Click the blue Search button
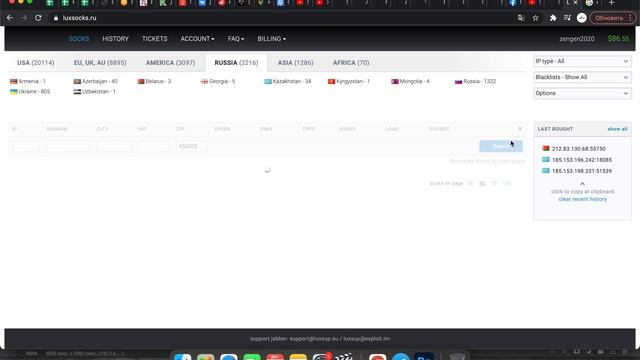640x360 pixels. point(501,146)
